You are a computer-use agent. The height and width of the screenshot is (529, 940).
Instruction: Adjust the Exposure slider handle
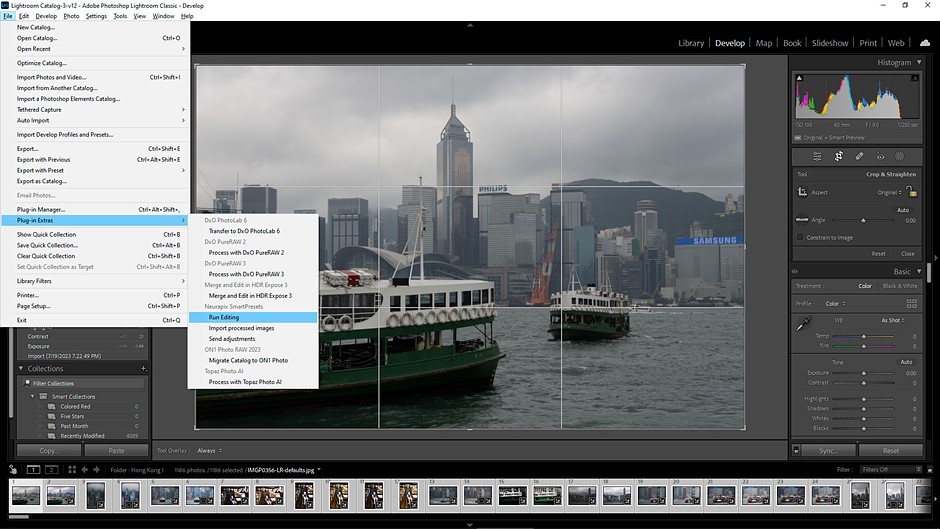pos(864,373)
